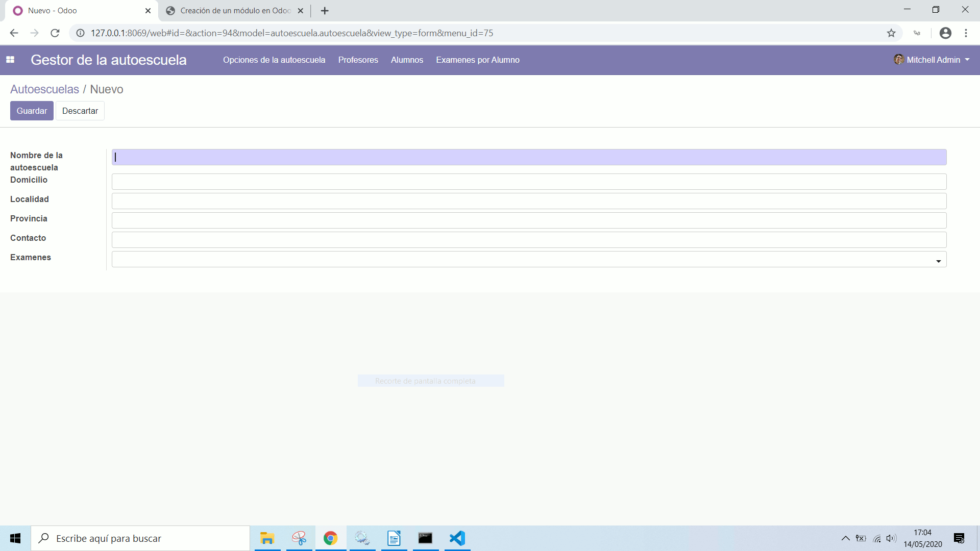980x551 pixels.
Task: Open the Examenes dropdown selector
Action: point(938,260)
